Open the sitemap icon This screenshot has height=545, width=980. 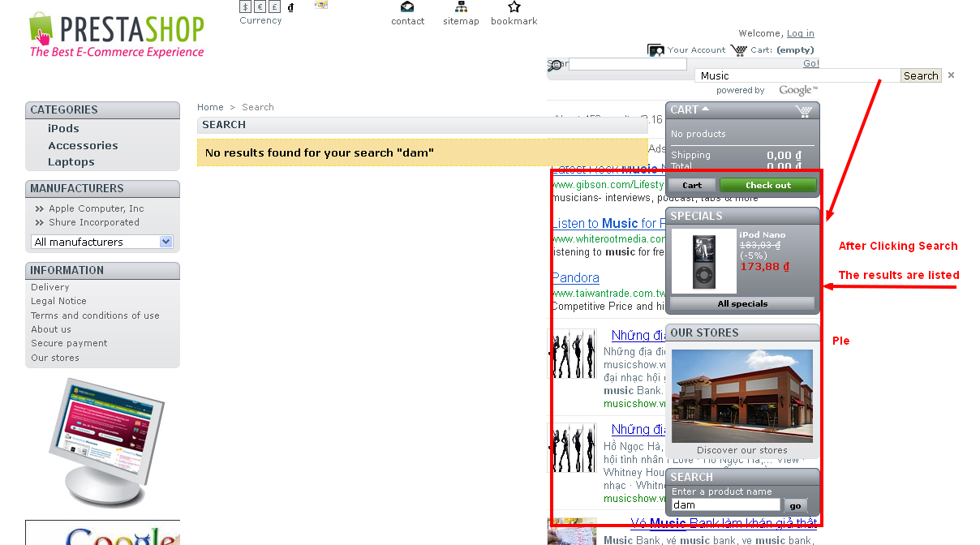[461, 6]
